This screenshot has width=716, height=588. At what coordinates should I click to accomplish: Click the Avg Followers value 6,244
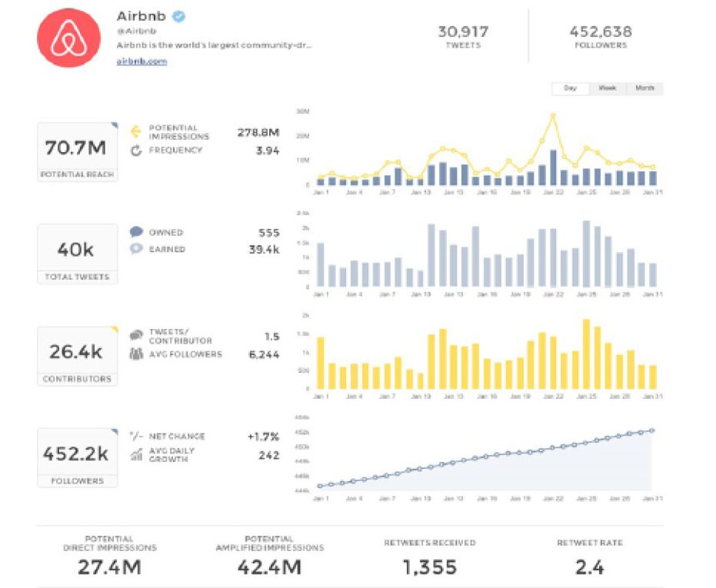[x=264, y=354]
